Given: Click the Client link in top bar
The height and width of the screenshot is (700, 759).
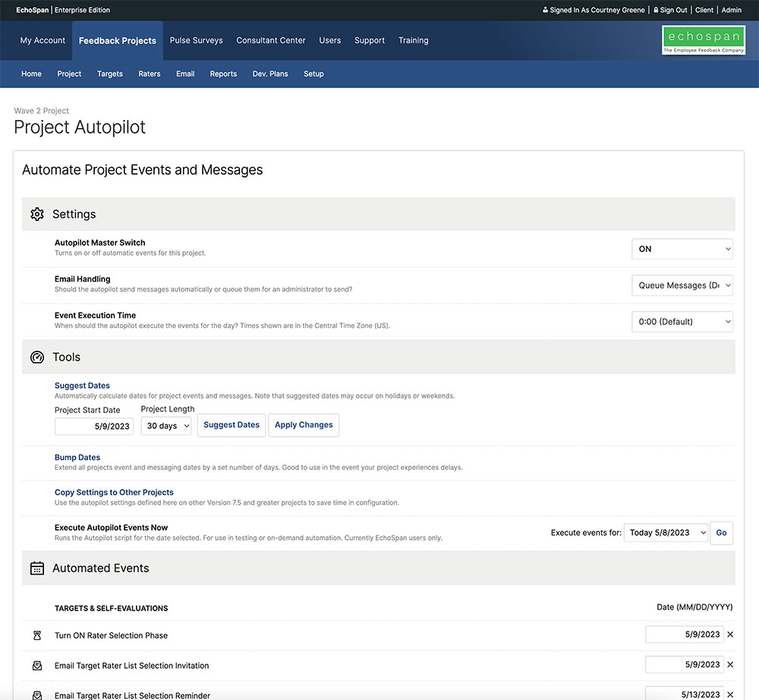Looking at the screenshot, I should pos(704,10).
